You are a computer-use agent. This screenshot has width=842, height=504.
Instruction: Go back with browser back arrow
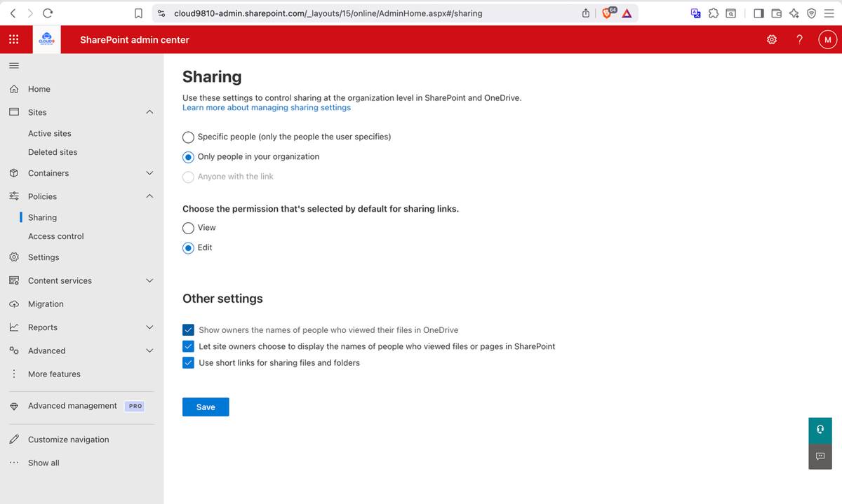point(13,13)
